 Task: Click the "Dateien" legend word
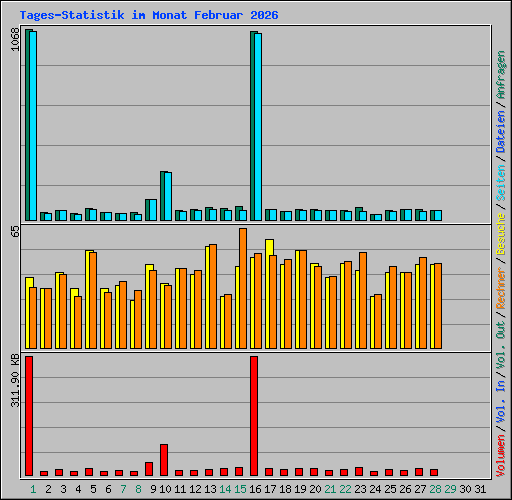coord(501,131)
